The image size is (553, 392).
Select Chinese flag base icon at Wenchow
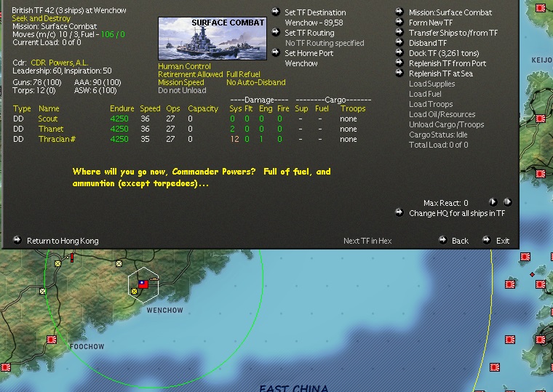point(143,284)
